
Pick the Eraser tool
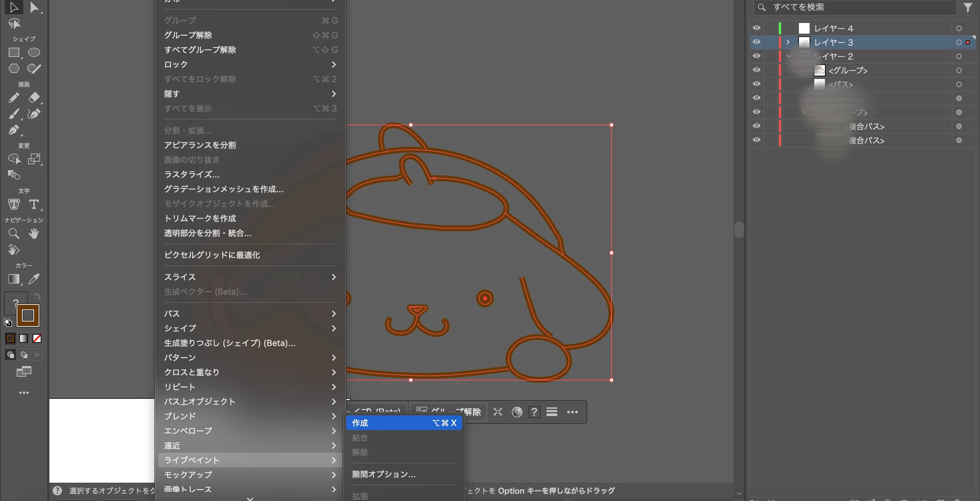tap(34, 98)
